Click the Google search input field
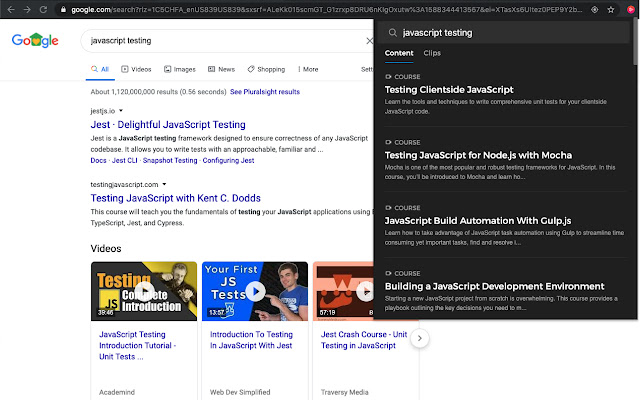The image size is (640, 400). pyautogui.click(x=227, y=41)
